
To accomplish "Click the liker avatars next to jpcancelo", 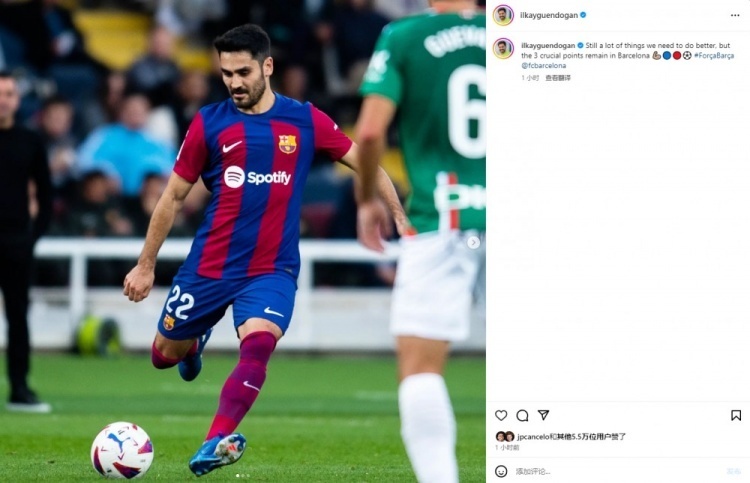I will click(x=505, y=436).
